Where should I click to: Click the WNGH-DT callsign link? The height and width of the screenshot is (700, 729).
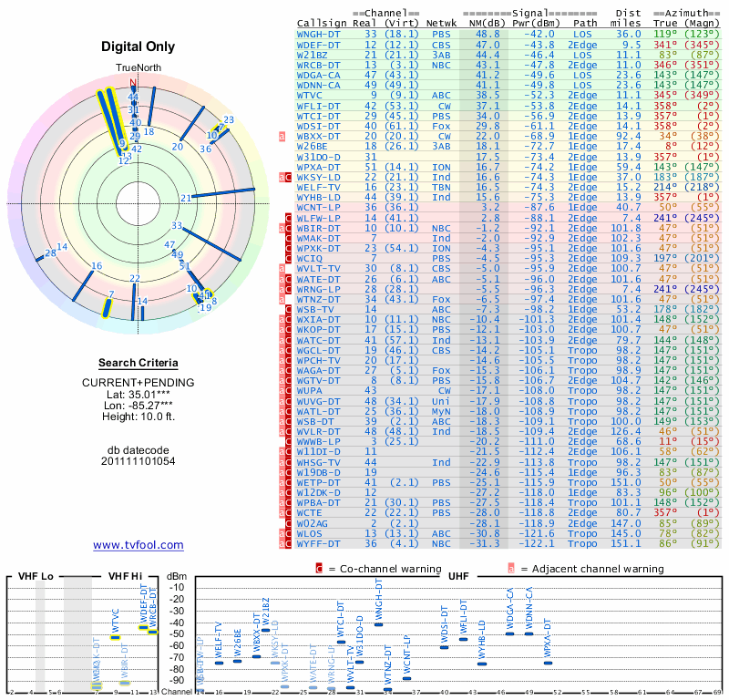(x=318, y=35)
